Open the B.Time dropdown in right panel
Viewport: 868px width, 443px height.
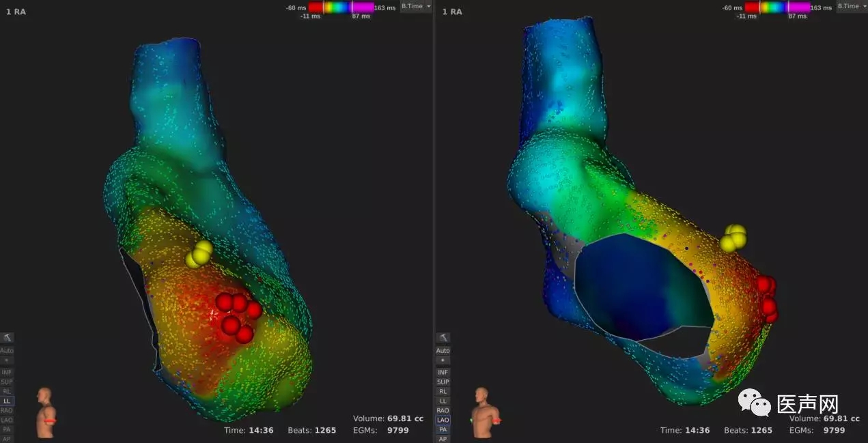[852, 6]
